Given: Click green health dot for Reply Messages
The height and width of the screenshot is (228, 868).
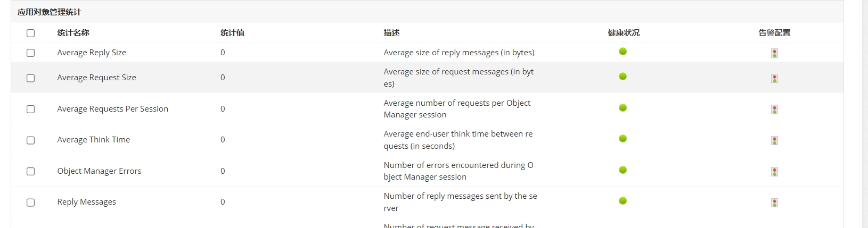Looking at the screenshot, I should click(x=623, y=201).
